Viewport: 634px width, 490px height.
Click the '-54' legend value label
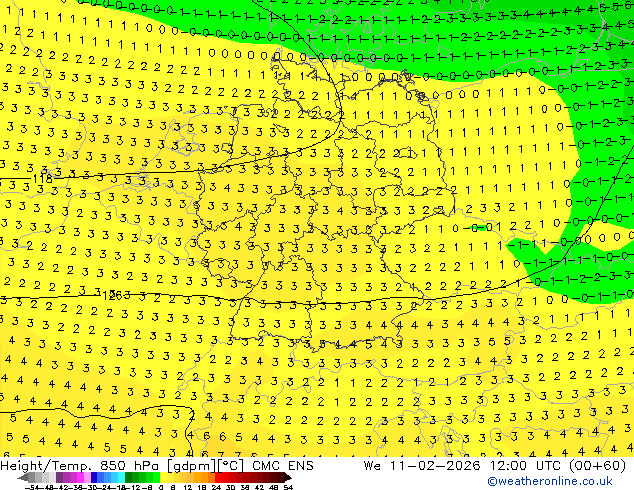tap(32, 487)
